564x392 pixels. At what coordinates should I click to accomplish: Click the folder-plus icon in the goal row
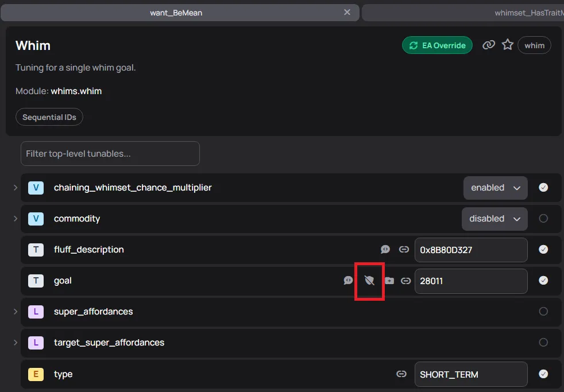pos(389,281)
